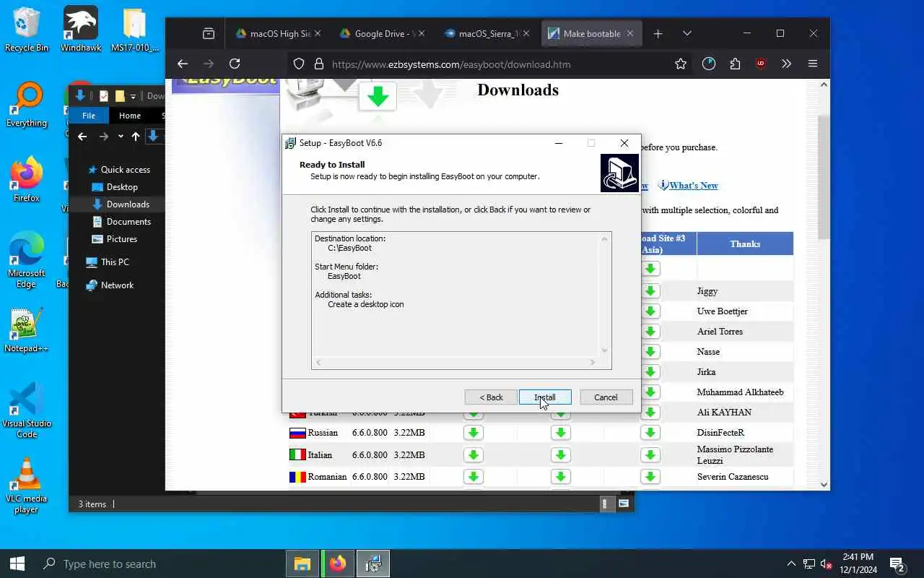Click download arrow in Ariel Torres row
Viewport: 924px width, 578px height.
coord(650,332)
